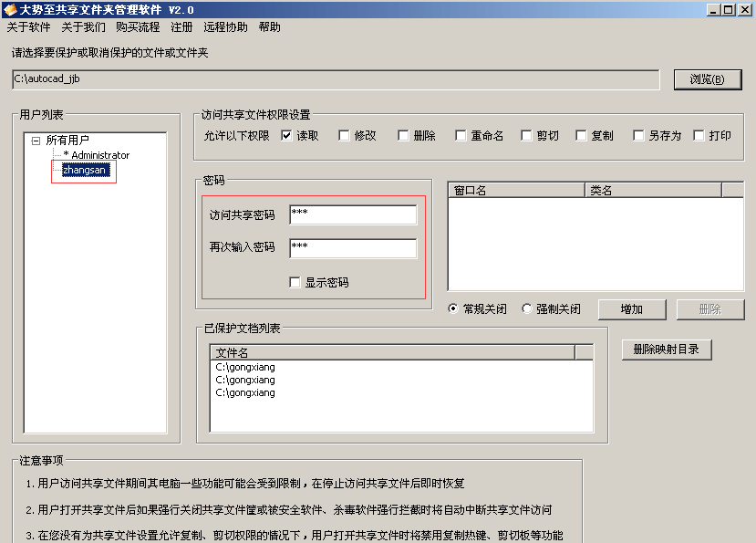756x543 pixels.
Task: Enable the 修改 permission checkbox
Action: 344,136
